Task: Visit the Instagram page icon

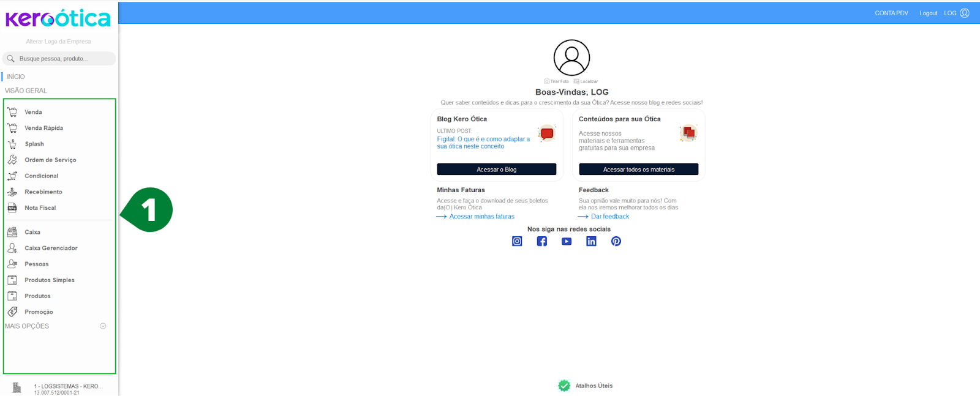Action: pyautogui.click(x=517, y=241)
